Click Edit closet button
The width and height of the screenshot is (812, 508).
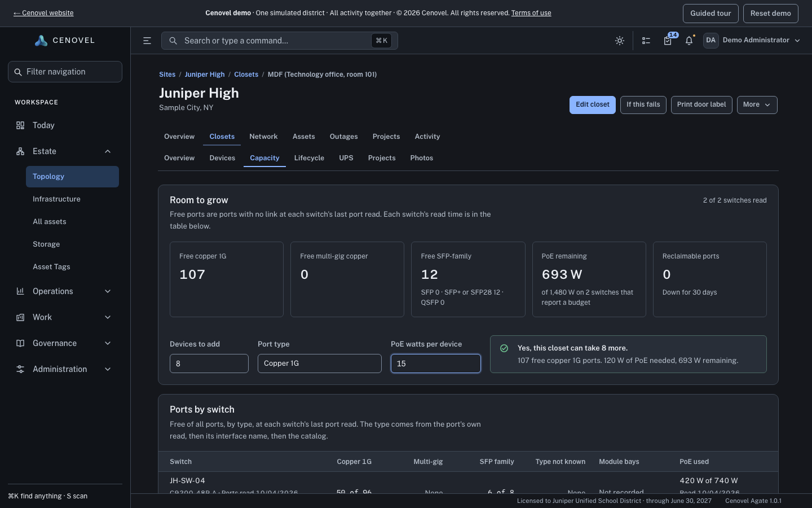point(593,105)
